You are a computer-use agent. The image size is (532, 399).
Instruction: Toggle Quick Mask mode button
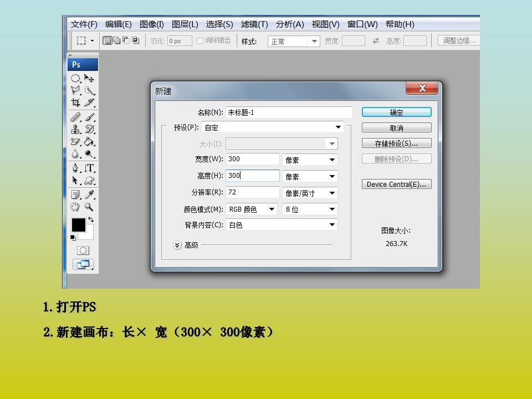[x=83, y=250]
